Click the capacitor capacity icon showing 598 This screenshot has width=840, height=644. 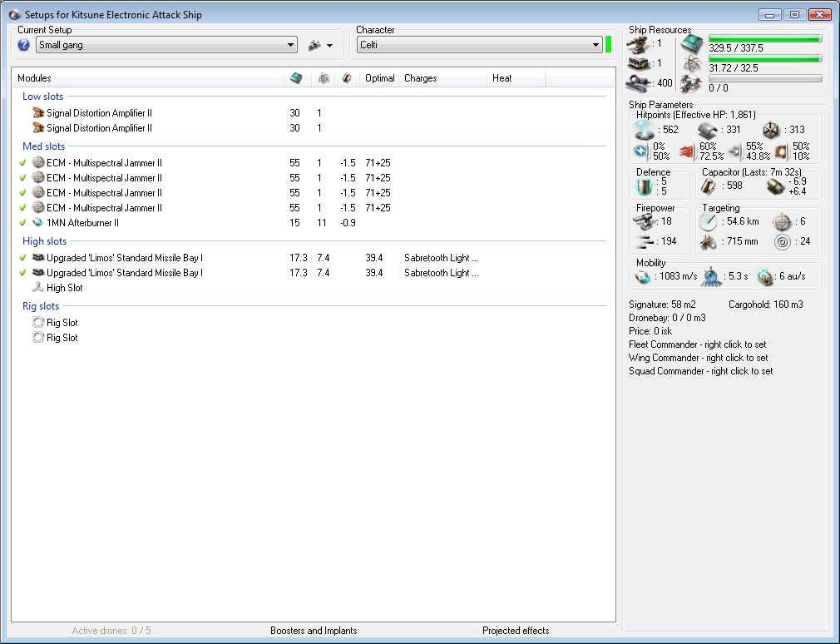coord(709,186)
